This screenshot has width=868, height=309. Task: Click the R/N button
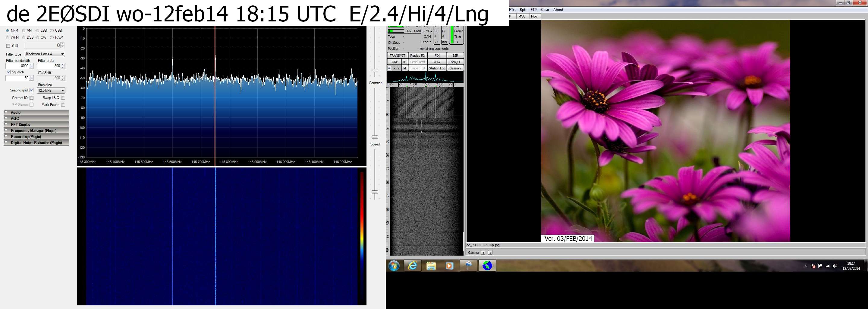pyautogui.click(x=445, y=42)
